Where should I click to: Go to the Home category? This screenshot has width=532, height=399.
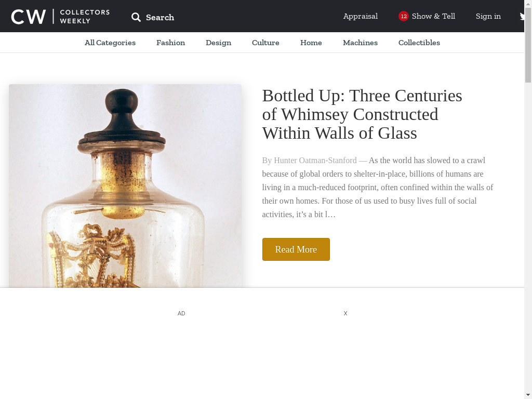pyautogui.click(x=311, y=43)
